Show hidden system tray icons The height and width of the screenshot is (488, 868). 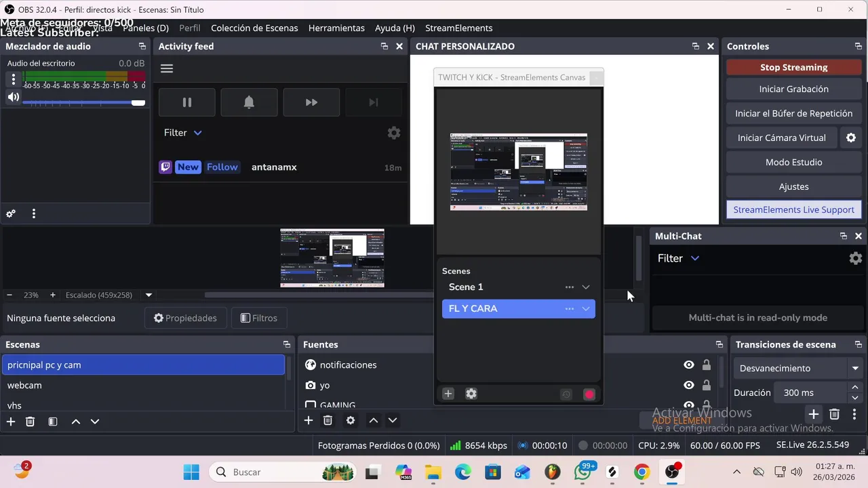pos(737,472)
